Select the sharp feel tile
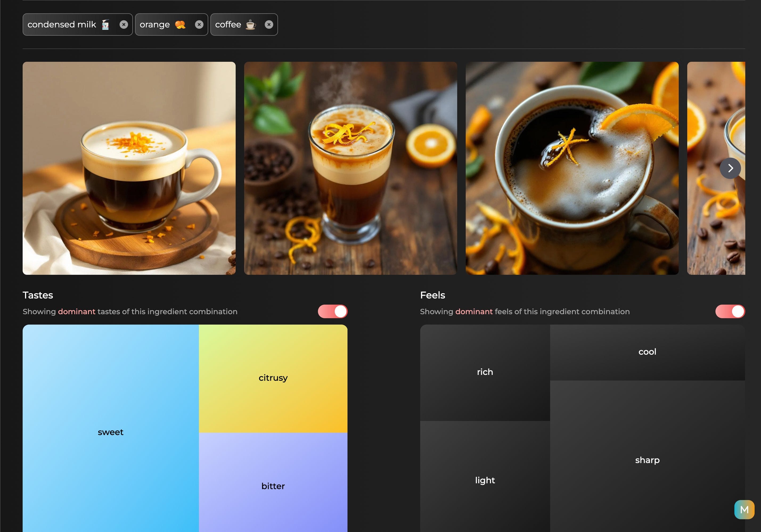The image size is (761, 532). click(647, 460)
